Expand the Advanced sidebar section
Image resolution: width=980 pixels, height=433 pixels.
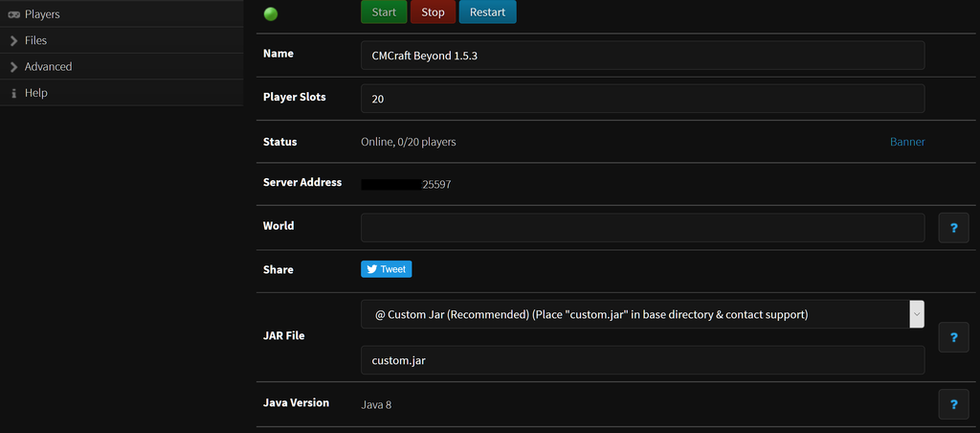coord(48,66)
